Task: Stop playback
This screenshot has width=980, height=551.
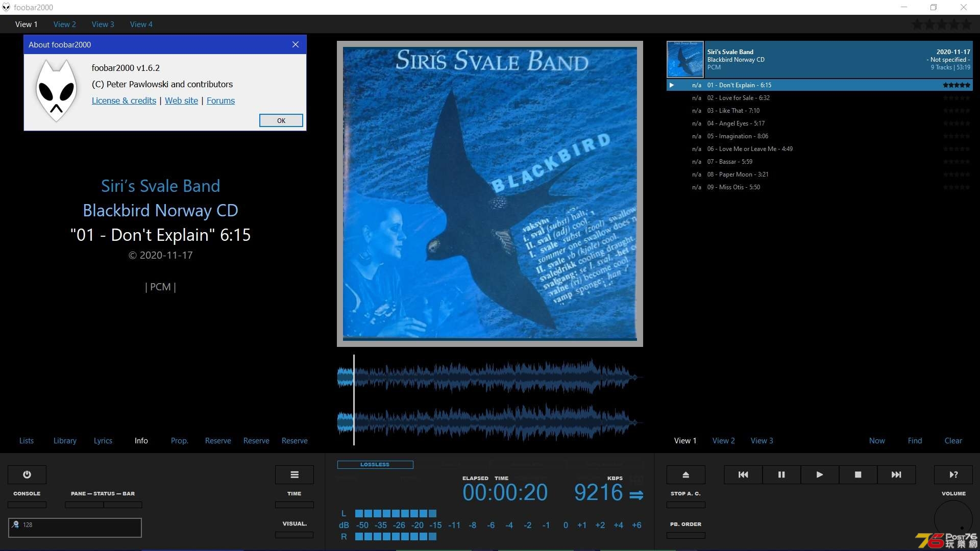Action: tap(858, 474)
